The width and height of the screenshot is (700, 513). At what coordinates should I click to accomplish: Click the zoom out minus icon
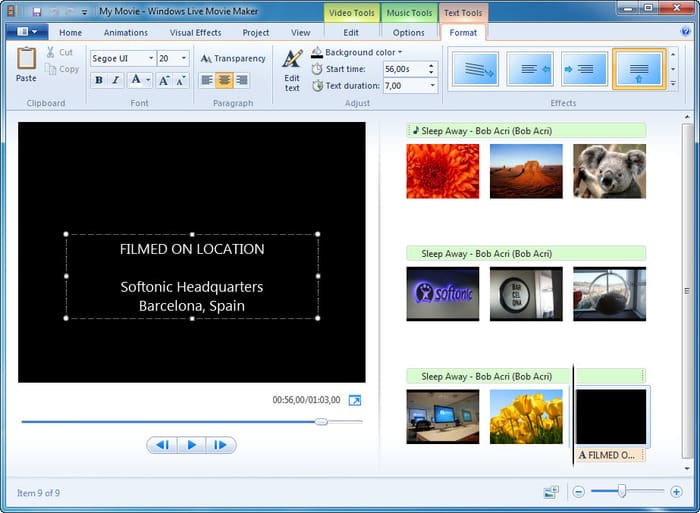(578, 492)
